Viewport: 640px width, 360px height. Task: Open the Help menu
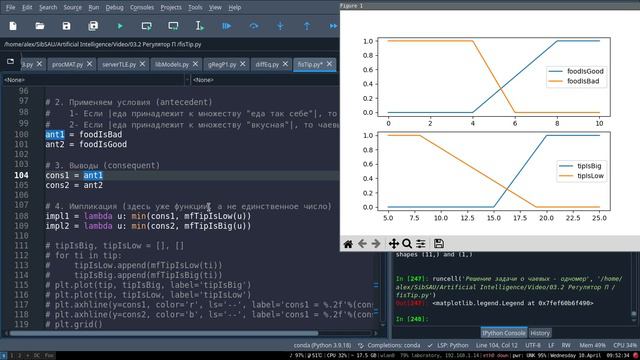click(235, 7)
